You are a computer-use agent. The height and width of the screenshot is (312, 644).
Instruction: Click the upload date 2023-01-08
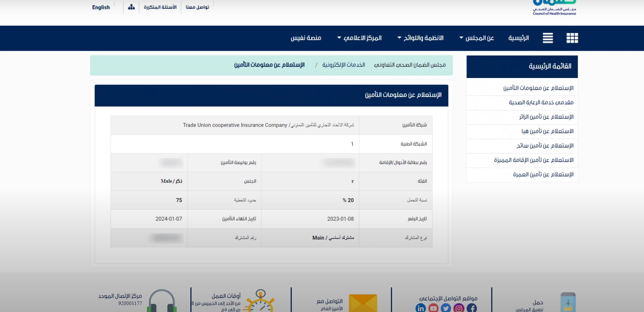pos(341,219)
